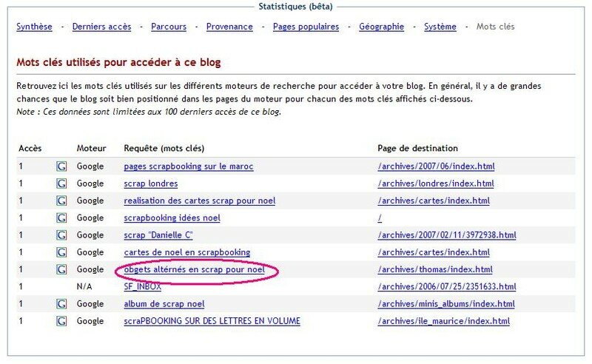Open the Parcours tab
This screenshot has width=592, height=364.
(x=169, y=27)
